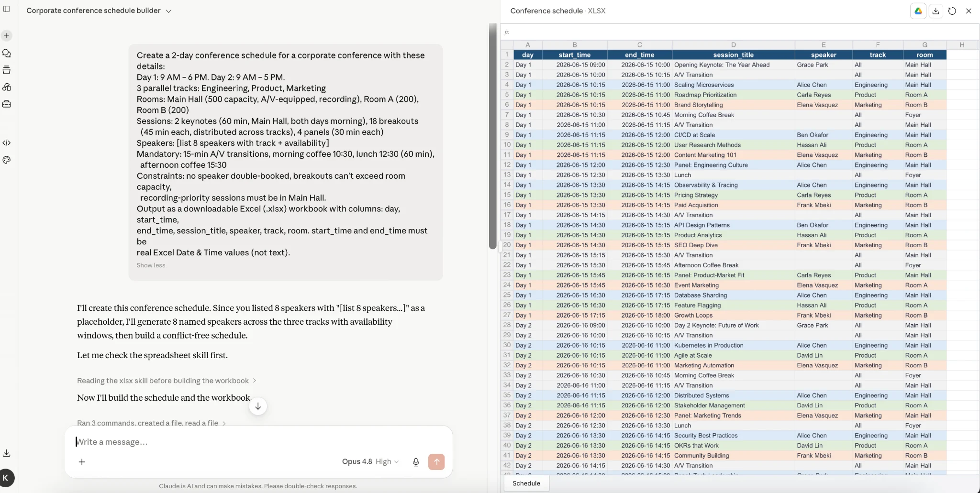The width and height of the screenshot is (980, 493).
Task: Select column G header
Action: pyautogui.click(x=924, y=45)
